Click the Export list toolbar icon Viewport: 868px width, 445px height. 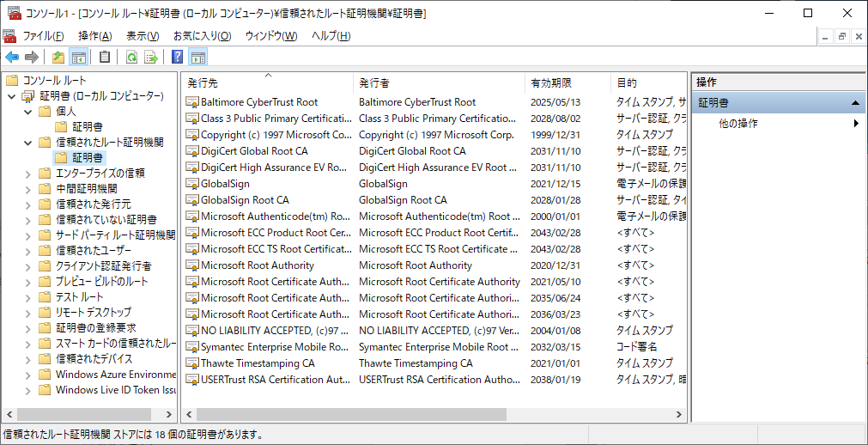coord(151,57)
